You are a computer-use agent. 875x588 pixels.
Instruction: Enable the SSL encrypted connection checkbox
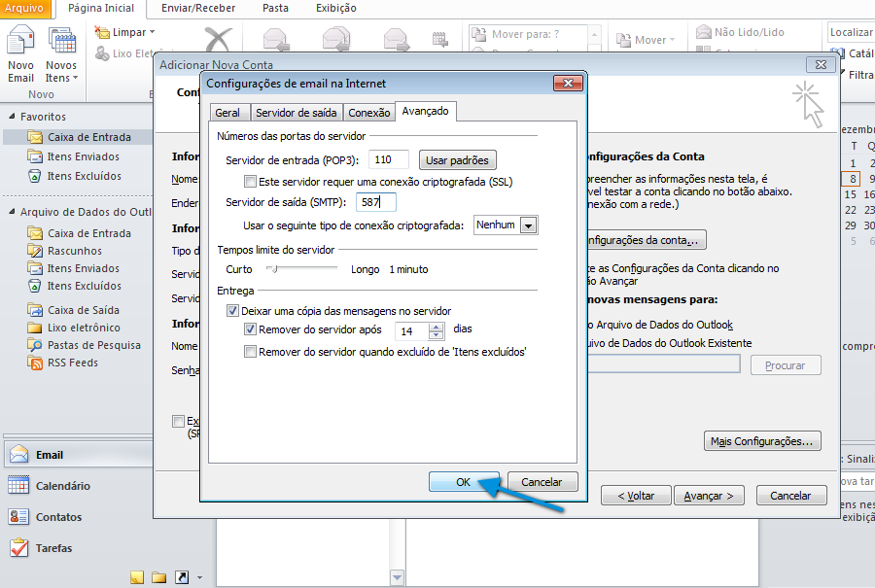(251, 182)
